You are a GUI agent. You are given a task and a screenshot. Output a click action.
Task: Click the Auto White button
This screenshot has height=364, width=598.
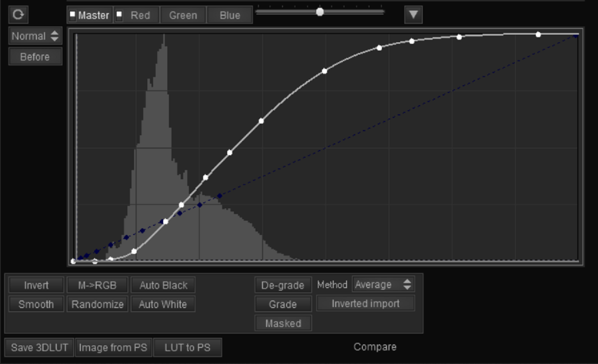163,304
